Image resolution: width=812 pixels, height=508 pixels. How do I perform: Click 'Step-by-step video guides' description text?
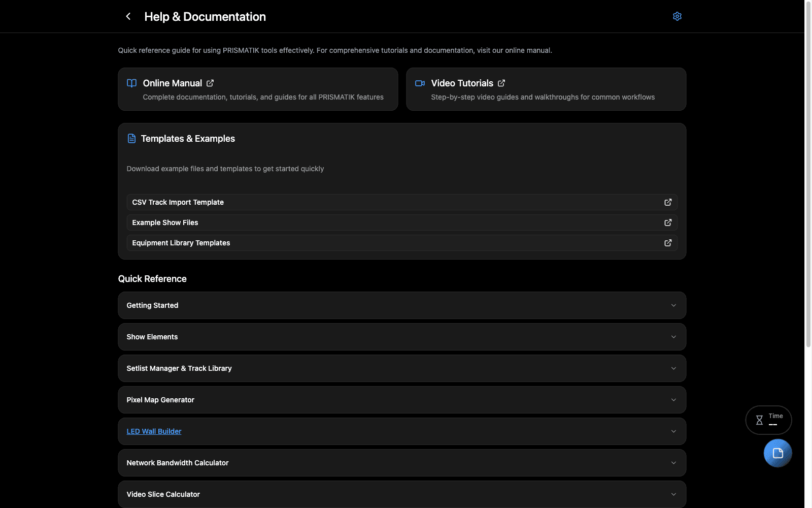pyautogui.click(x=543, y=97)
